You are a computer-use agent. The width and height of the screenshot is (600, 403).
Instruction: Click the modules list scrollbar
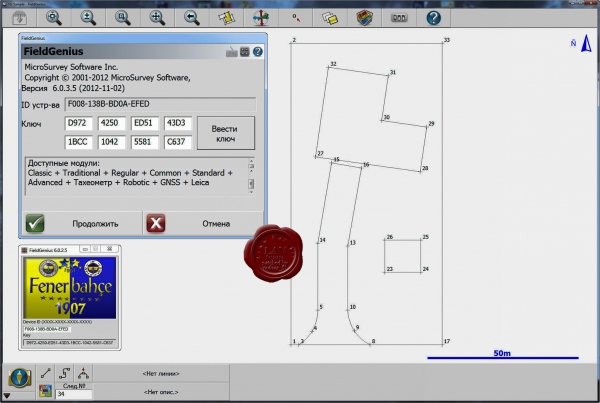251,176
